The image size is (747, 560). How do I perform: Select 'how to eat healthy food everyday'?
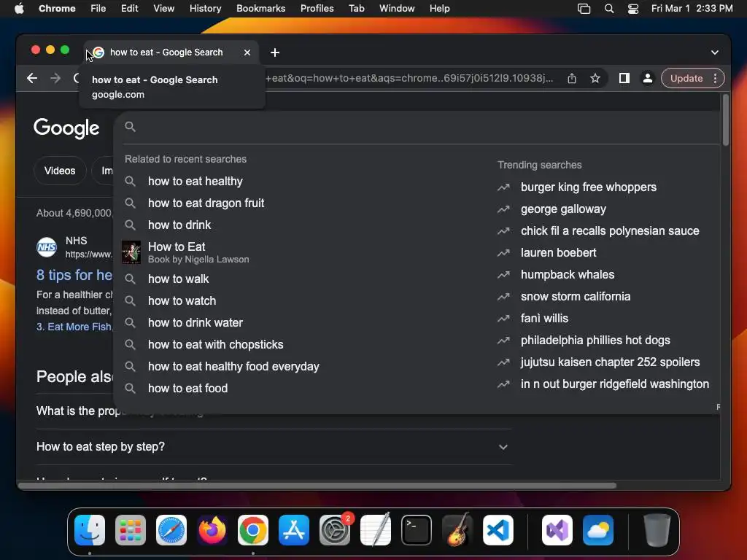coord(233,366)
